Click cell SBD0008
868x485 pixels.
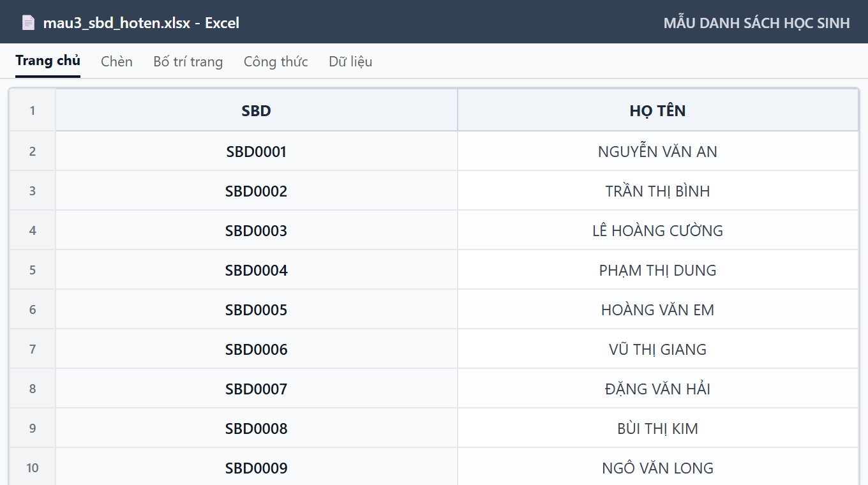tap(257, 428)
